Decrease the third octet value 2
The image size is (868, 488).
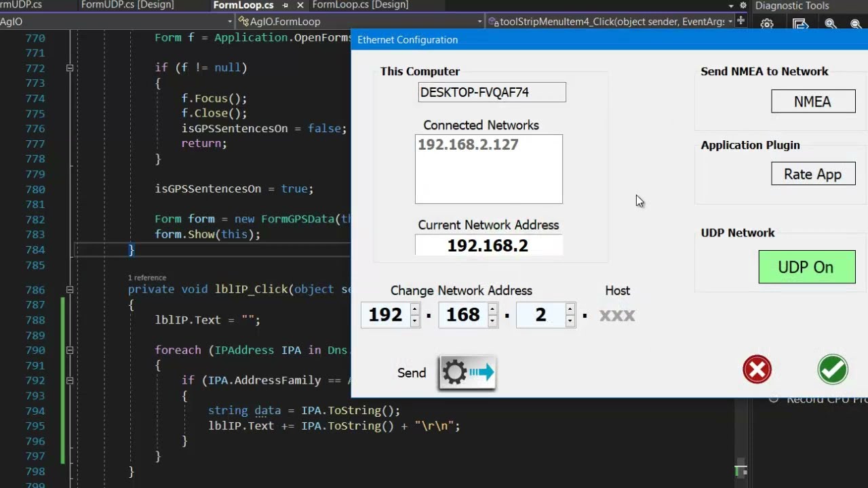coord(570,321)
